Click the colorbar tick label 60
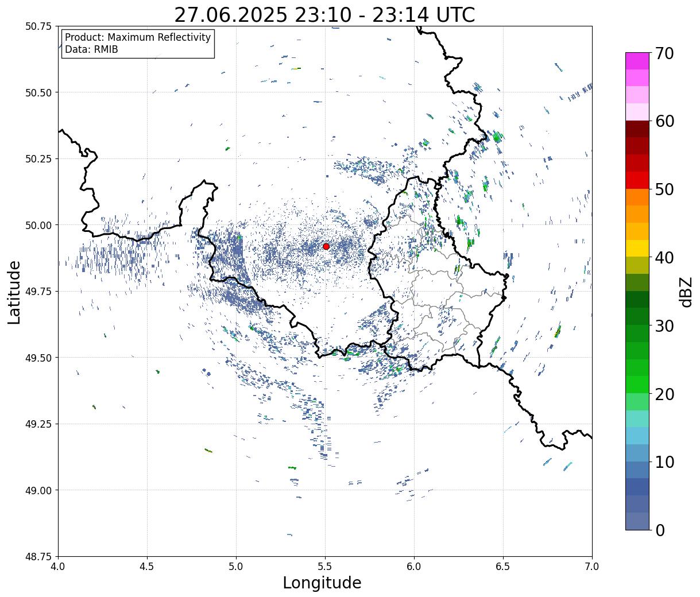Image resolution: width=700 pixels, height=597 pixels. tap(664, 121)
